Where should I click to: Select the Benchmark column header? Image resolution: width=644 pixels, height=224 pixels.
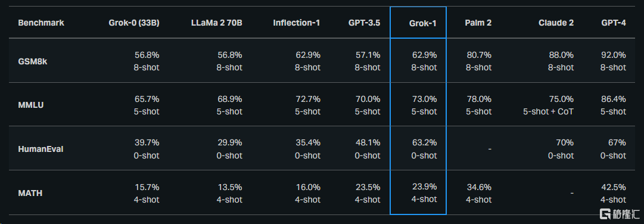click(41, 23)
